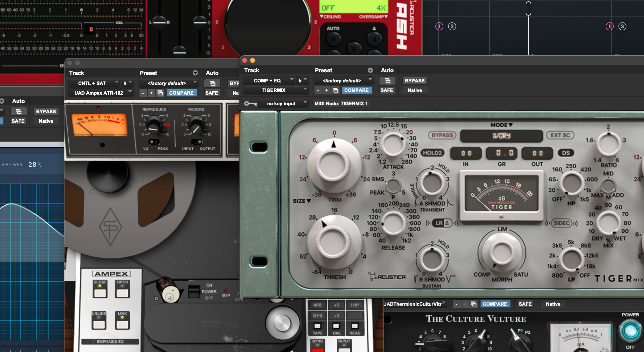Open the TIGERMIX Preset menu arrow

pyautogui.click(x=370, y=70)
